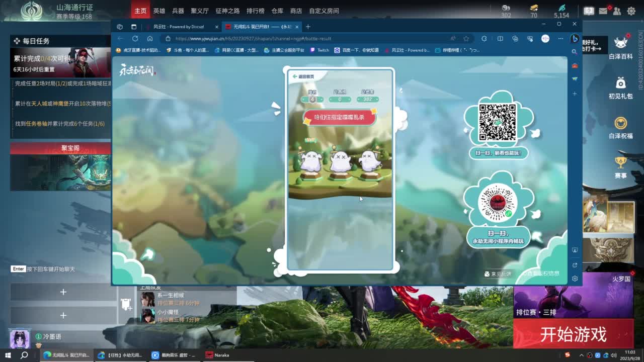
Task: Open the game settings gear
Action: (x=631, y=11)
